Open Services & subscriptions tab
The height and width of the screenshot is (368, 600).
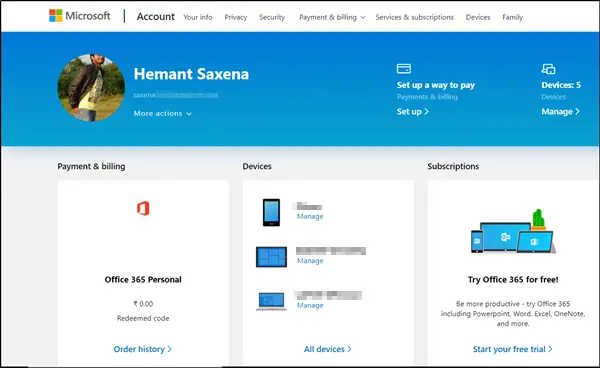(414, 17)
